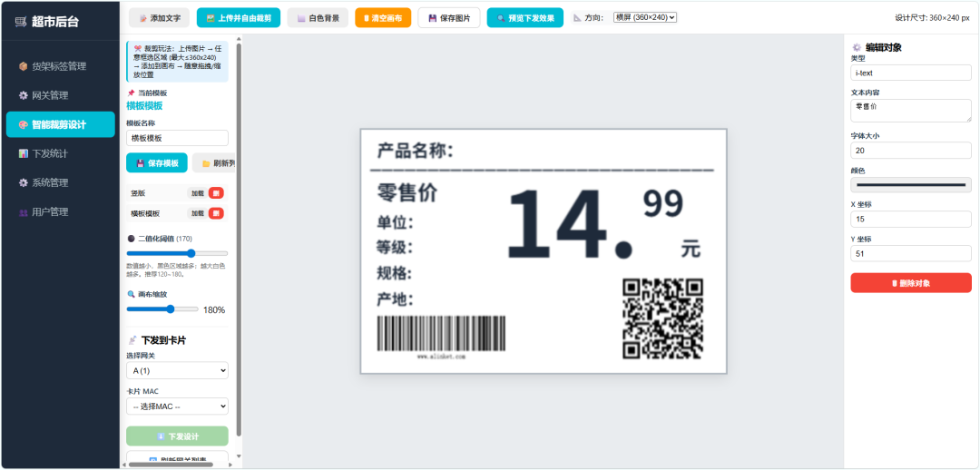This screenshot has height=470, width=980.
Task: Click the 180% zoom value
Action: [214, 310]
